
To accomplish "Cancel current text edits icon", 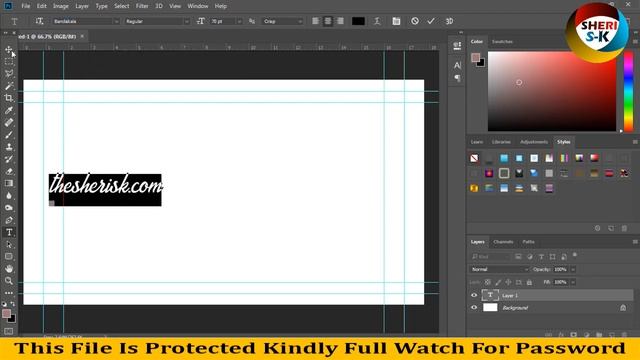I will [x=415, y=21].
